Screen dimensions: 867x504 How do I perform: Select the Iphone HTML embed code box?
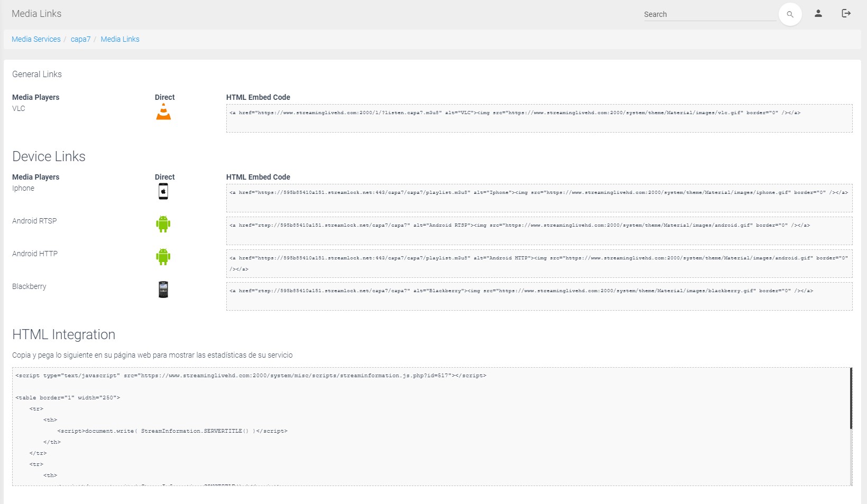539,198
